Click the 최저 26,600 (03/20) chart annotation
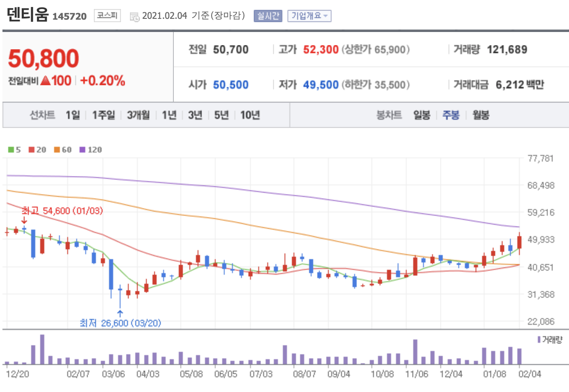569x392 pixels. pyautogui.click(x=121, y=323)
